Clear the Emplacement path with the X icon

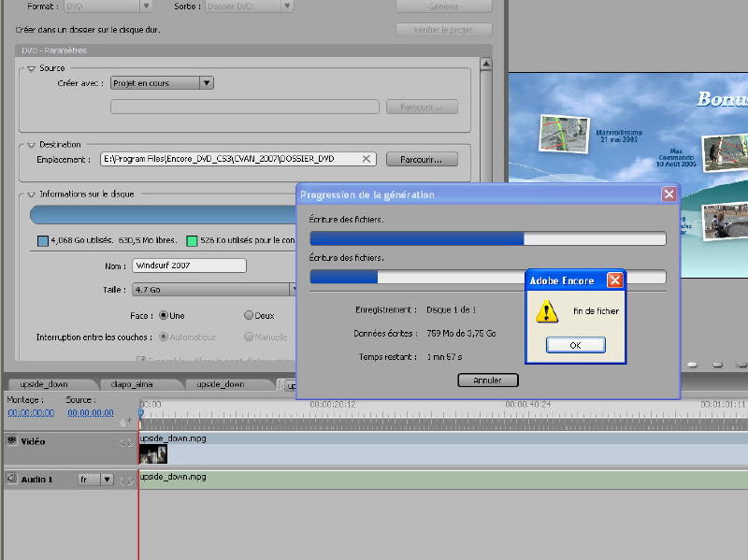point(367,159)
